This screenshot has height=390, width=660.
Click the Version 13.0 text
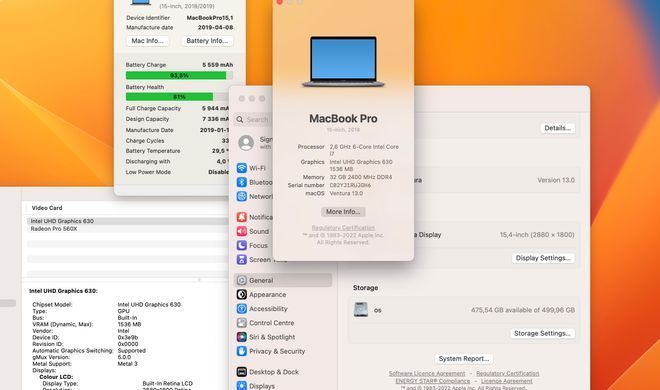[556, 180]
